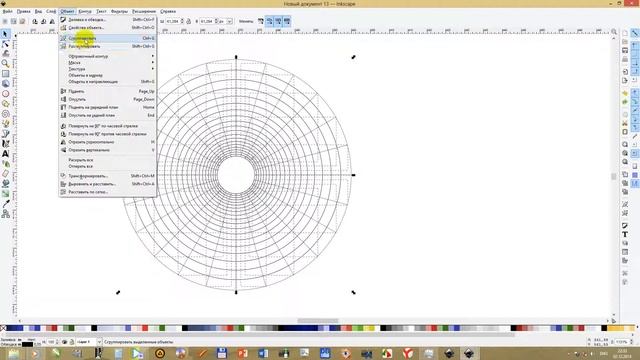Click the Cut scissors icon in right bar
The width and height of the screenshot is (640, 360).
(625, 123)
